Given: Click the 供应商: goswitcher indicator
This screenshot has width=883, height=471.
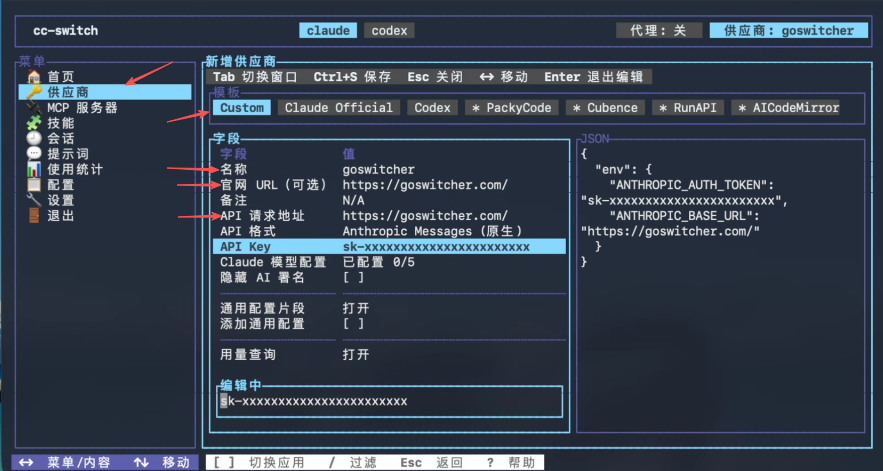Looking at the screenshot, I should coord(789,30).
